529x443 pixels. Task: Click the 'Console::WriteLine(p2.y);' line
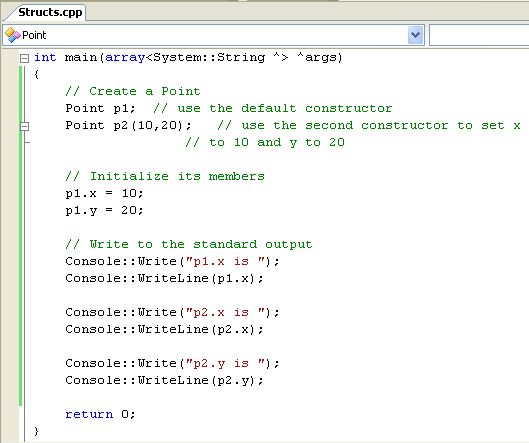[164, 381]
